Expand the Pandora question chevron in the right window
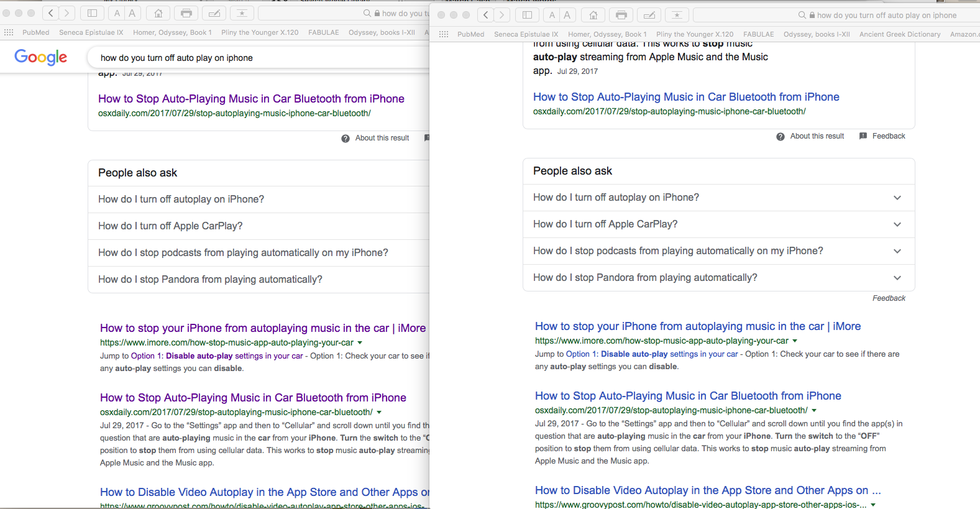The height and width of the screenshot is (509, 980). (897, 278)
